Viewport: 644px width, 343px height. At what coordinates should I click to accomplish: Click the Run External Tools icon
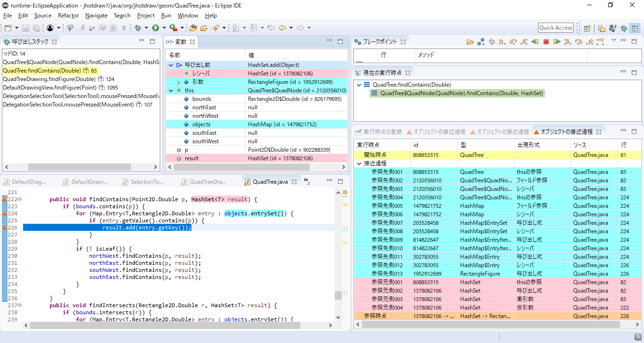click(173, 28)
